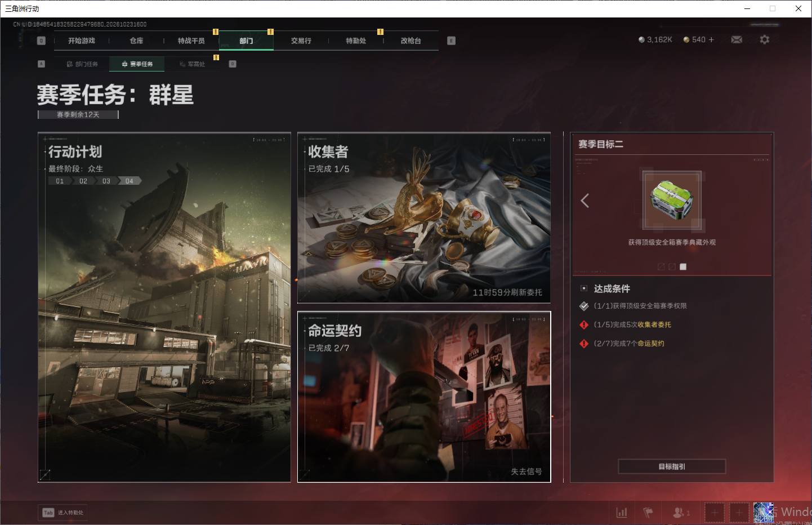The width and height of the screenshot is (812, 525).
Task: Open the 交易行 tab
Action: (301, 41)
